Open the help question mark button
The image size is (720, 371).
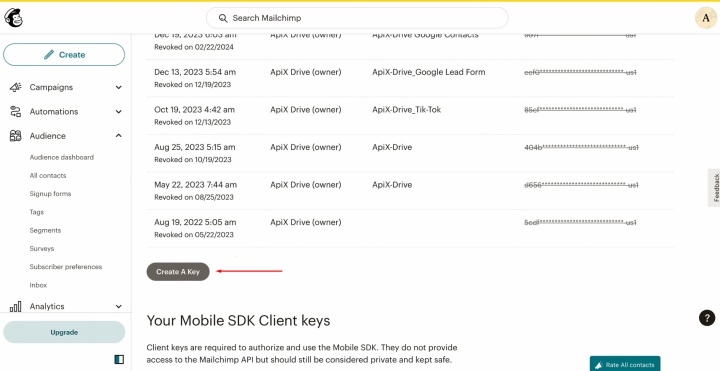pos(707,318)
